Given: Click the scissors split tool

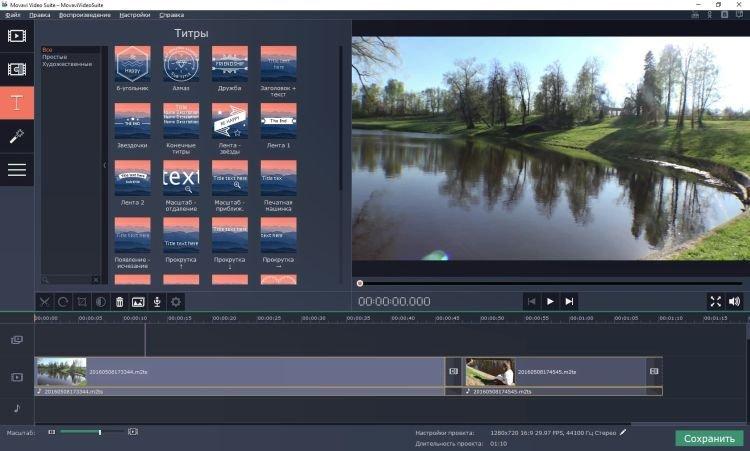Looking at the screenshot, I should pyautogui.click(x=44, y=302).
